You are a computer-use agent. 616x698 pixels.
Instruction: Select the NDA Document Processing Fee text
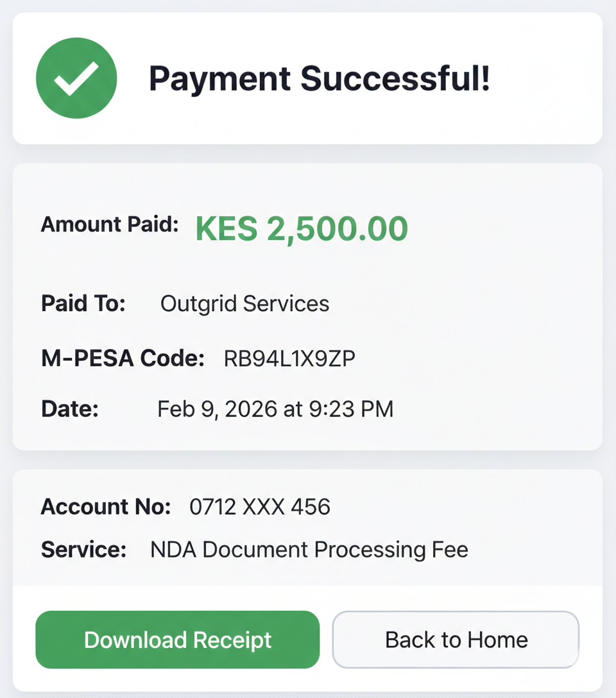point(309,549)
